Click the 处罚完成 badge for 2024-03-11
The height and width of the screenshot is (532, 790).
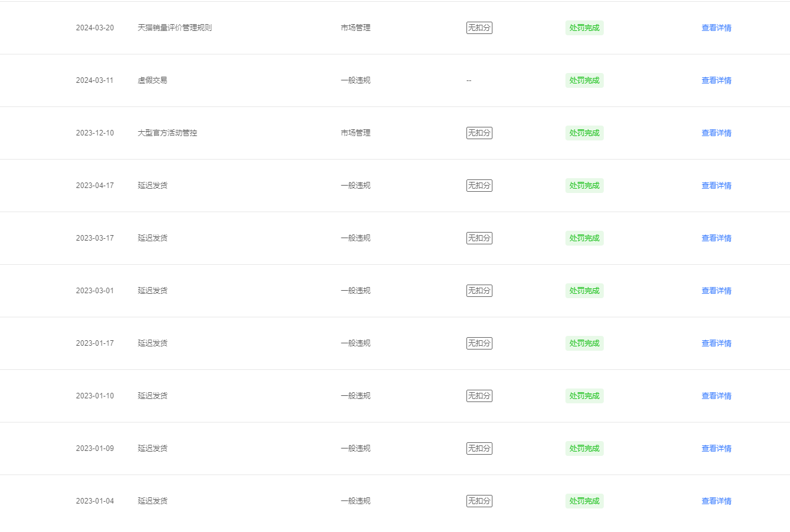tap(585, 80)
